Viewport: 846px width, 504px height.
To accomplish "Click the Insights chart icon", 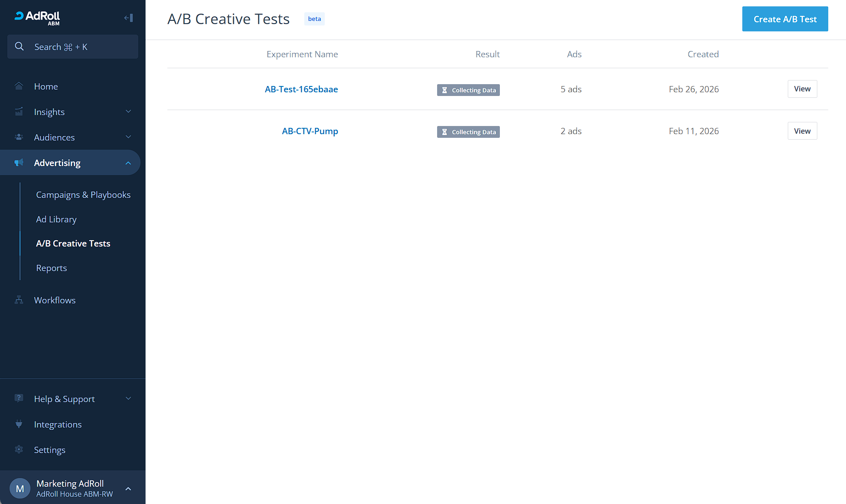I will pos(19,112).
